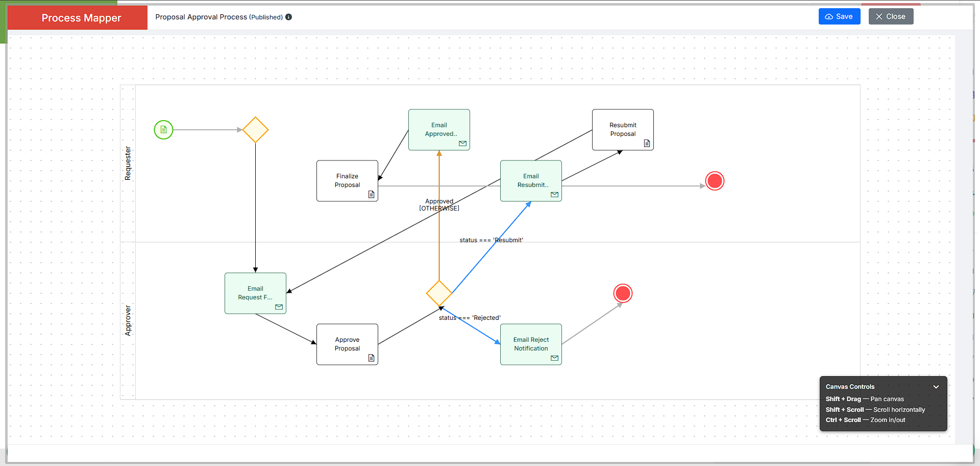Click the red end event in the Approver lane
This screenshot has width=980, height=466.
623,293
